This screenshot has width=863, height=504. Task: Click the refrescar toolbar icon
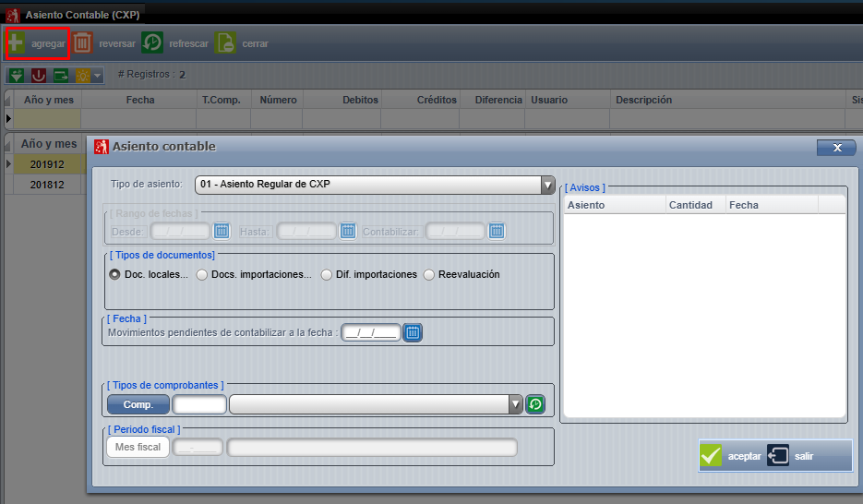click(152, 42)
